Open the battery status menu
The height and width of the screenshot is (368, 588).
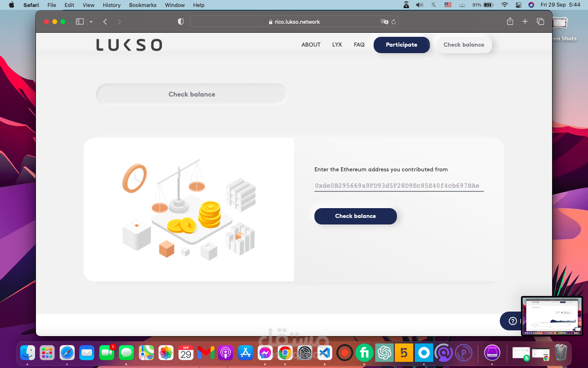(483, 5)
